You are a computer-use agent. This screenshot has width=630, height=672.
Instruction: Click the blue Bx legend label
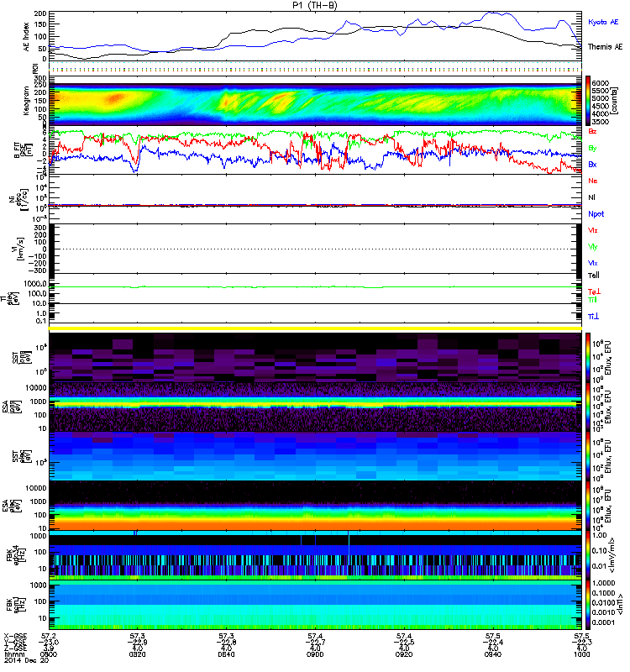pyautogui.click(x=592, y=164)
